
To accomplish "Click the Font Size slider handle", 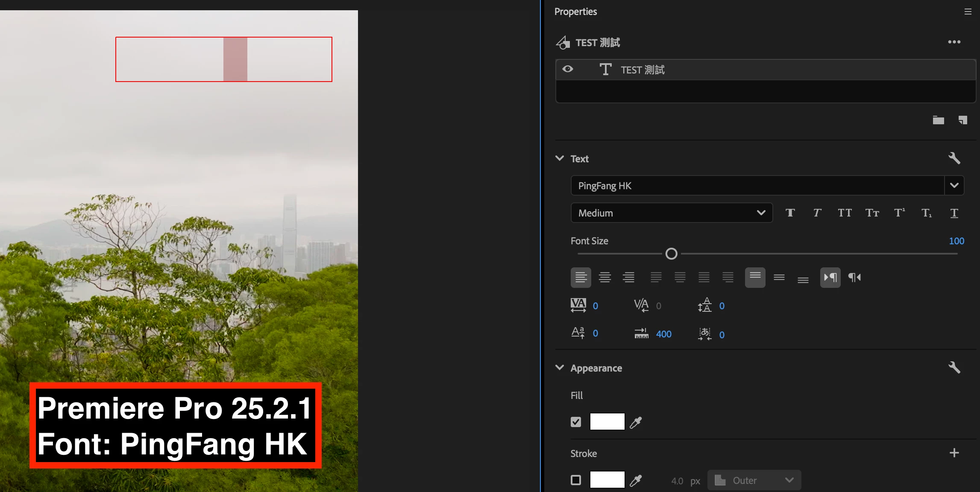I will [671, 254].
